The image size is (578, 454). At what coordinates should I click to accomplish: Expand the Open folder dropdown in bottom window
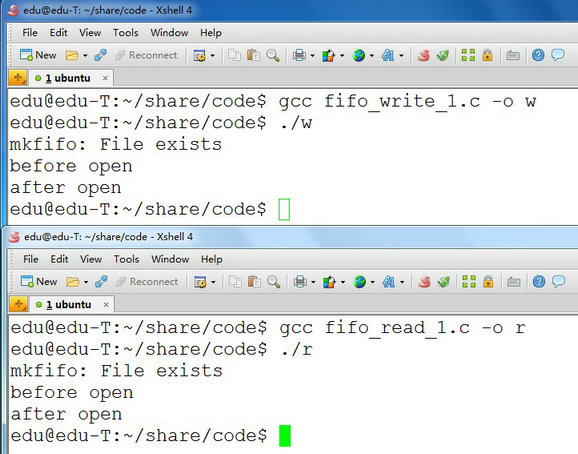tap(86, 282)
